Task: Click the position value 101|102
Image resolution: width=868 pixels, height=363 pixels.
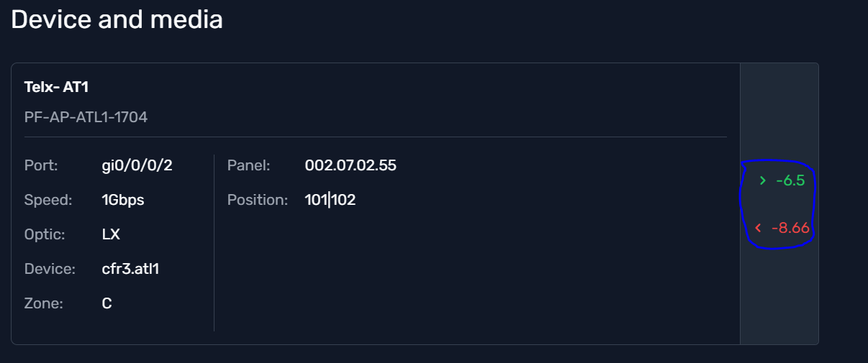Action: (x=330, y=200)
